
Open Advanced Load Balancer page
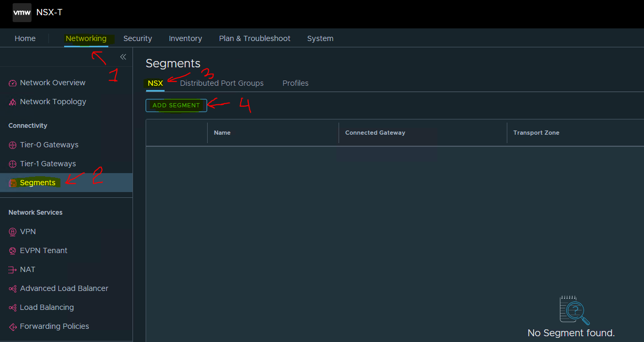click(x=64, y=288)
